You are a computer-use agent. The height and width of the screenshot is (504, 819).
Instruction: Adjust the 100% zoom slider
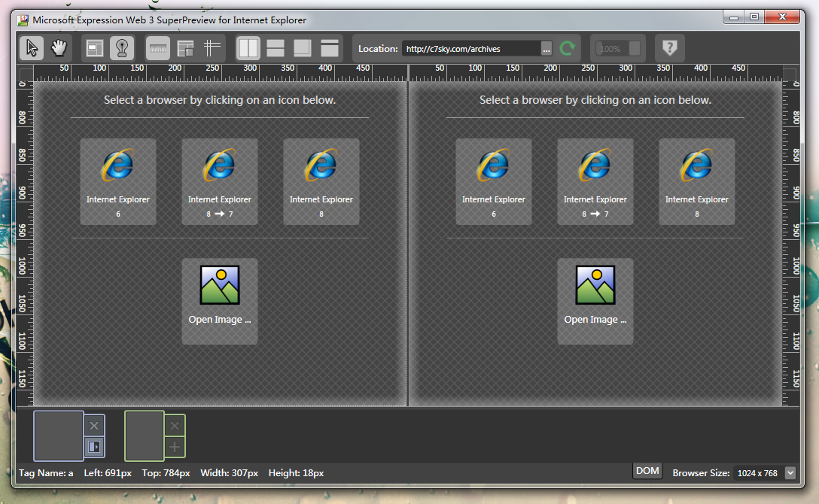pyautogui.click(x=618, y=49)
